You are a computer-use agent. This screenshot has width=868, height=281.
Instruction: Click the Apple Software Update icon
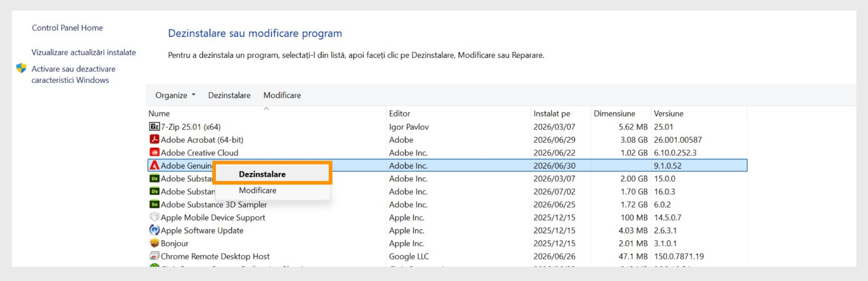tap(154, 230)
